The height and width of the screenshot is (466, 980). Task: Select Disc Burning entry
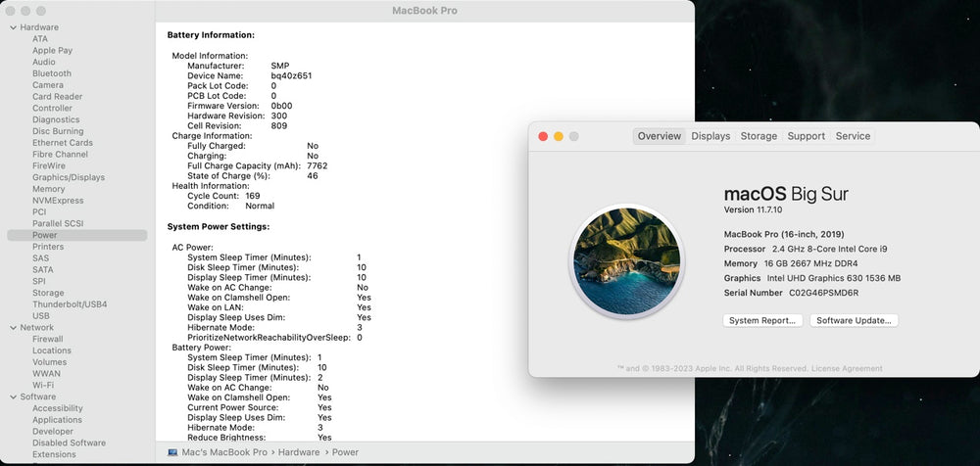[x=58, y=131]
